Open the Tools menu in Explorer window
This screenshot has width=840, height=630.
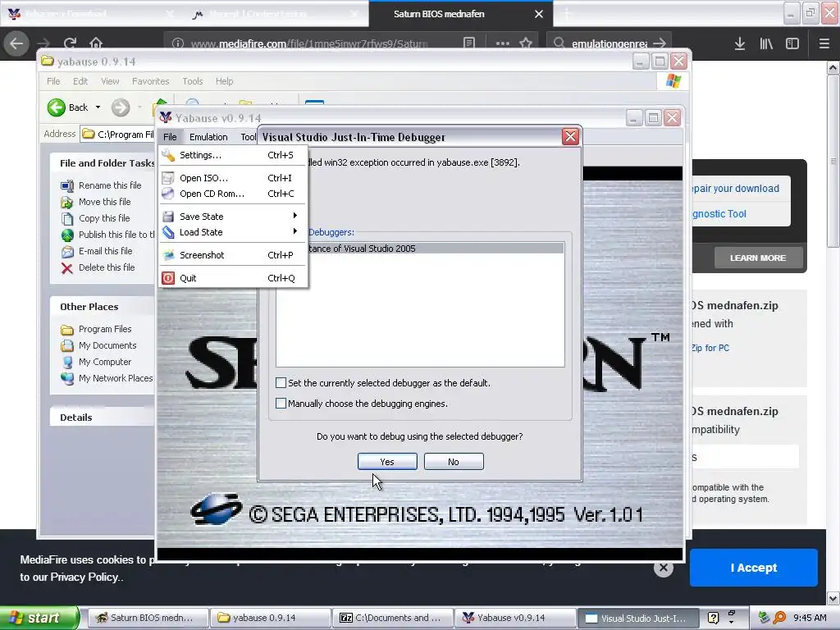click(192, 81)
